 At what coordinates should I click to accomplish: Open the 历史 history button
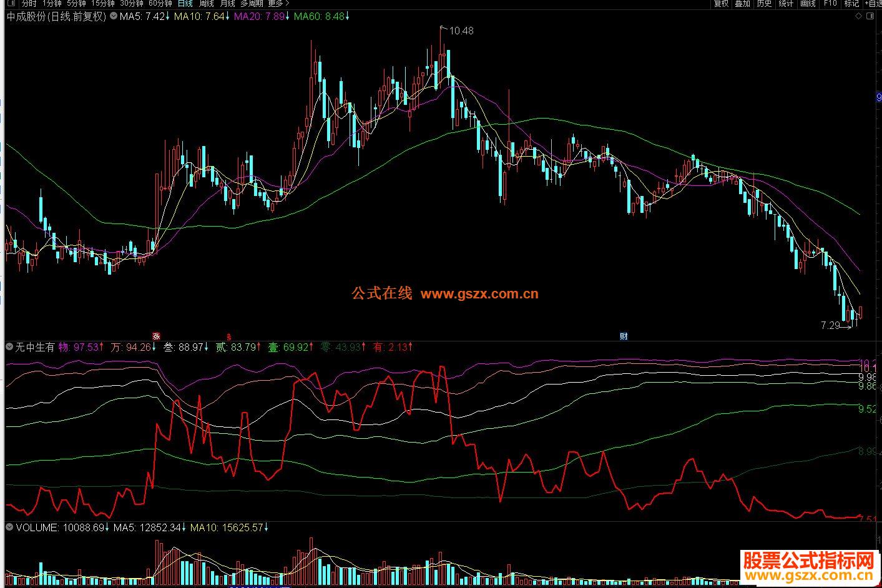(764, 4)
